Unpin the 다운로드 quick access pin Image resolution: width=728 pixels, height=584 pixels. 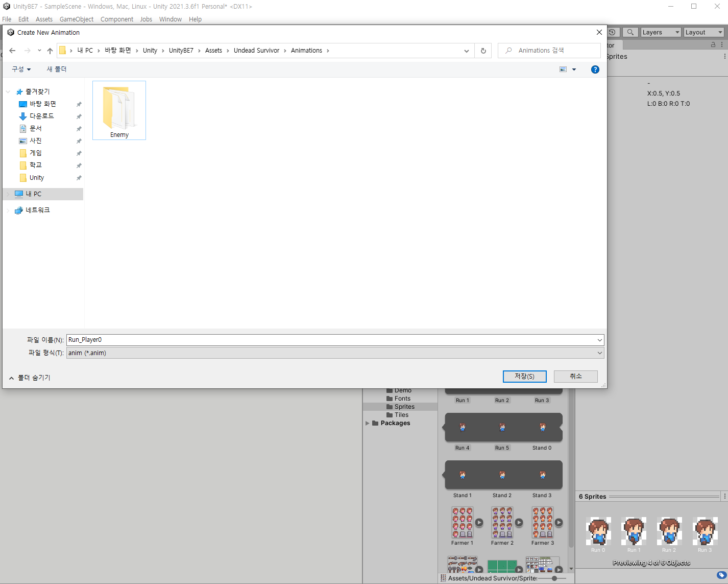[79, 116]
